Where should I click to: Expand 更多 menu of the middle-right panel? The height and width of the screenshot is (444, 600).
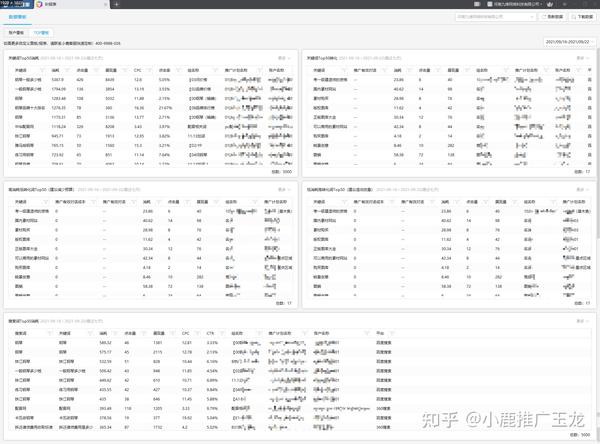(582, 189)
